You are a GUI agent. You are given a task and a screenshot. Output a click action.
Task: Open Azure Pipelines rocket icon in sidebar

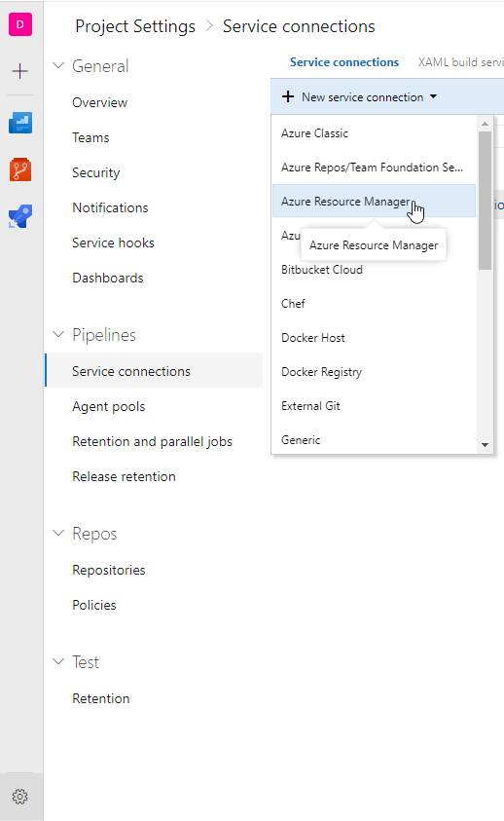20,216
